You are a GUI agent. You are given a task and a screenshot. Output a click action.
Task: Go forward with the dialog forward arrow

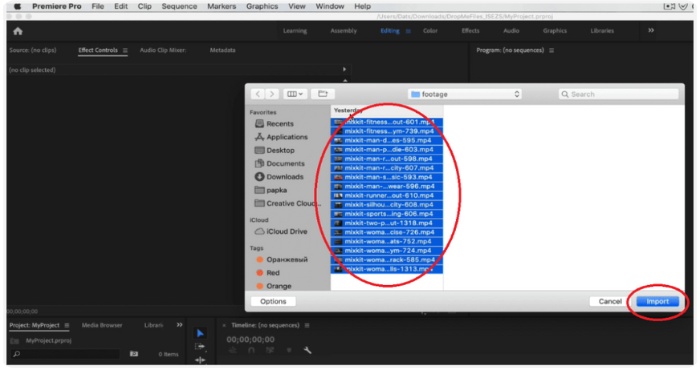272,94
